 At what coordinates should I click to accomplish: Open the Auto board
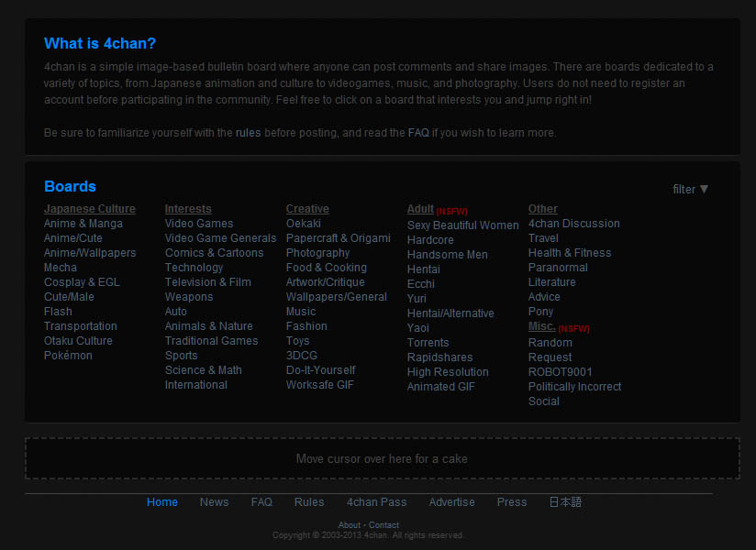(x=175, y=312)
